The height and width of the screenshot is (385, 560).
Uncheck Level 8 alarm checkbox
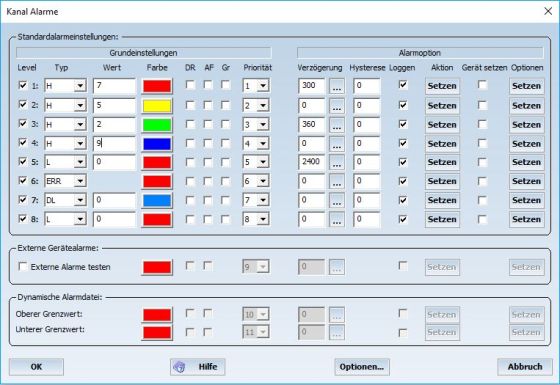pos(23,219)
